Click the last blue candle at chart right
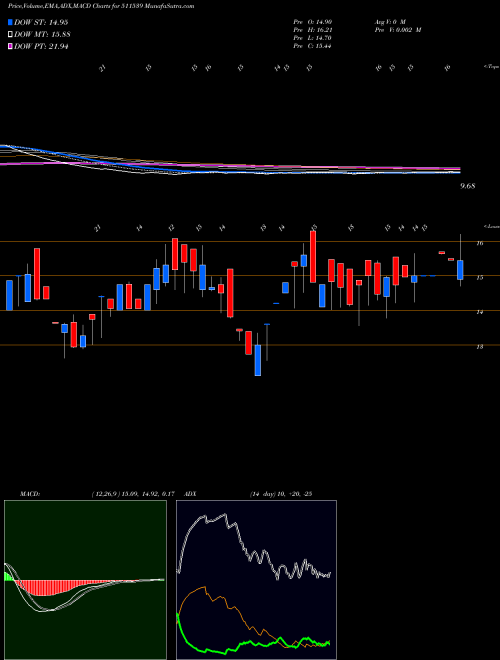Viewport: 500px width, 660px height. tap(460, 270)
